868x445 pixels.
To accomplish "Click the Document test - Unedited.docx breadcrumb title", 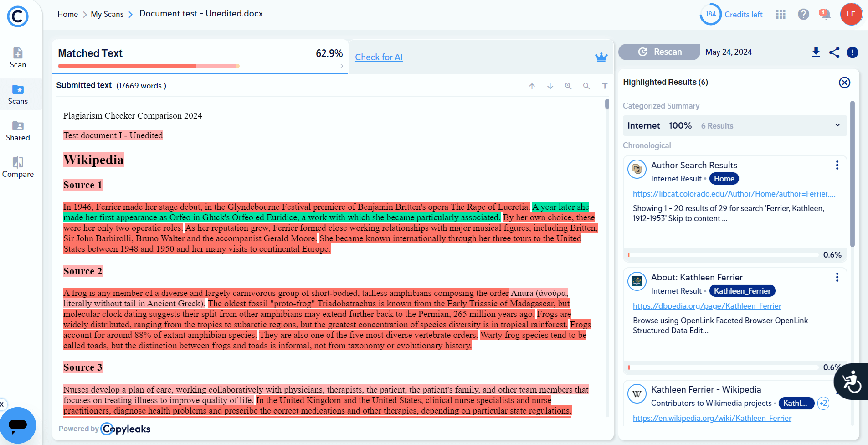I will [201, 14].
